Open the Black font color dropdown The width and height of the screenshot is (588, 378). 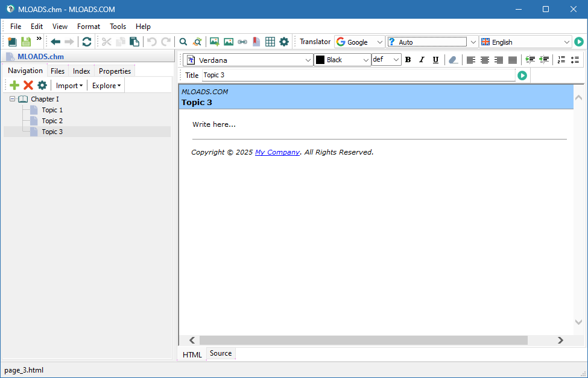(x=343, y=60)
